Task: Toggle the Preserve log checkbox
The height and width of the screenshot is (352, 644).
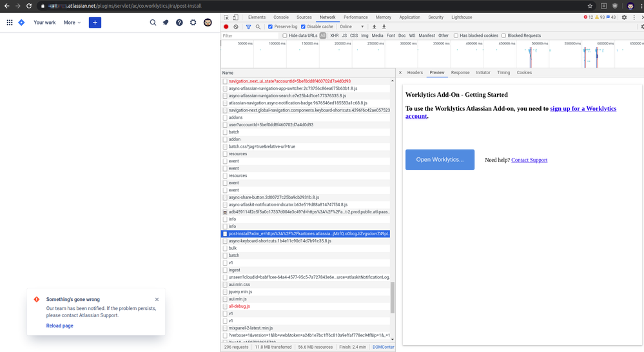Action: pos(270,26)
